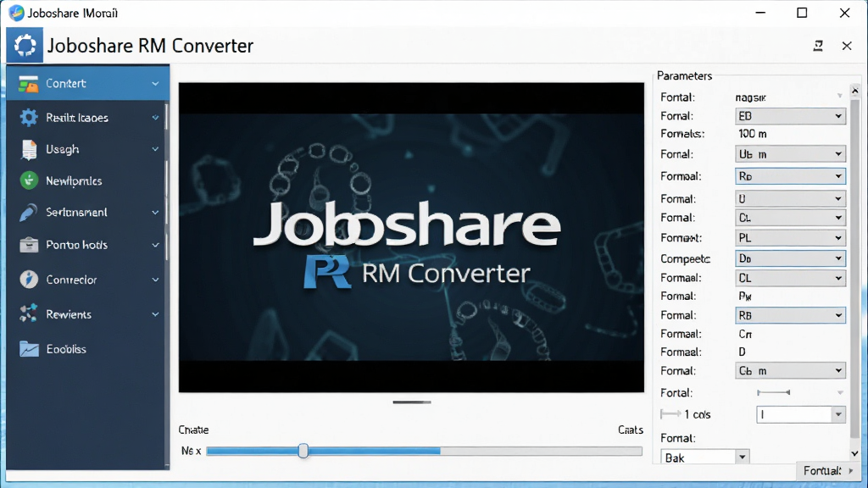
Task: Click the small Fortal range slider
Action: (773, 392)
